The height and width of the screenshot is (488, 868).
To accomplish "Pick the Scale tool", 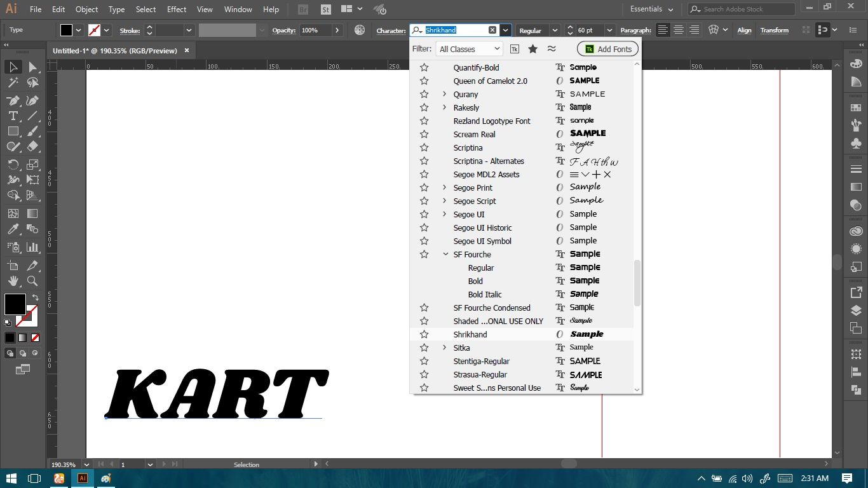I will (x=32, y=164).
